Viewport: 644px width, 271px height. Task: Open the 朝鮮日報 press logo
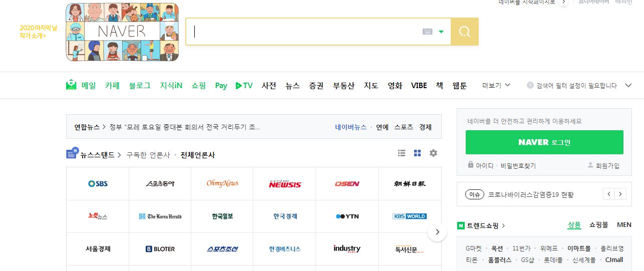(x=410, y=184)
